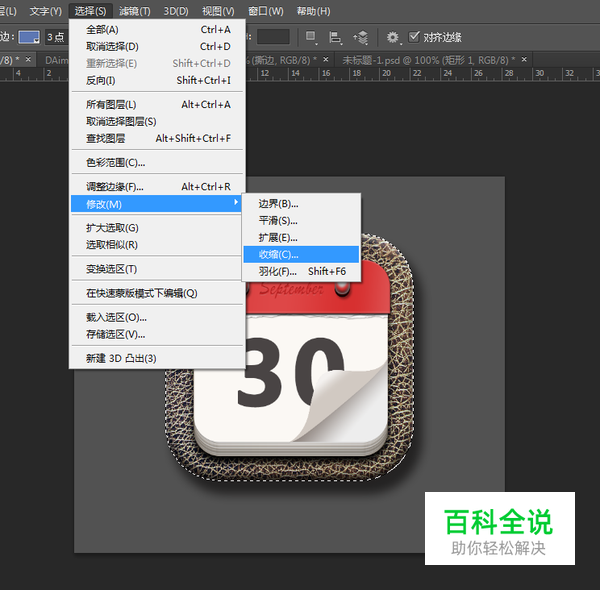This screenshot has width=600, height=590.
Task: Choose 所有图层(L) menu entry
Action: click(x=157, y=104)
